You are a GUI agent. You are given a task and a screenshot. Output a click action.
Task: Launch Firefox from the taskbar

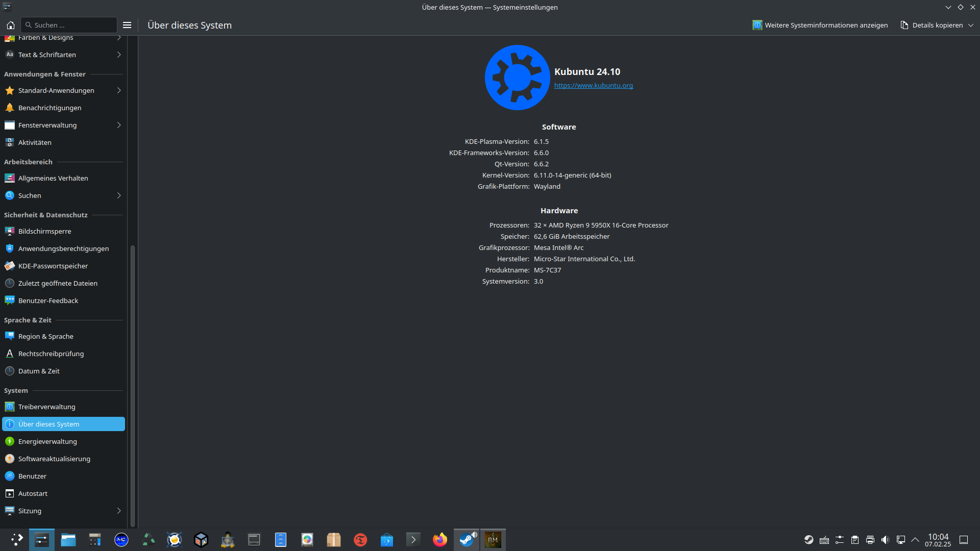click(439, 540)
